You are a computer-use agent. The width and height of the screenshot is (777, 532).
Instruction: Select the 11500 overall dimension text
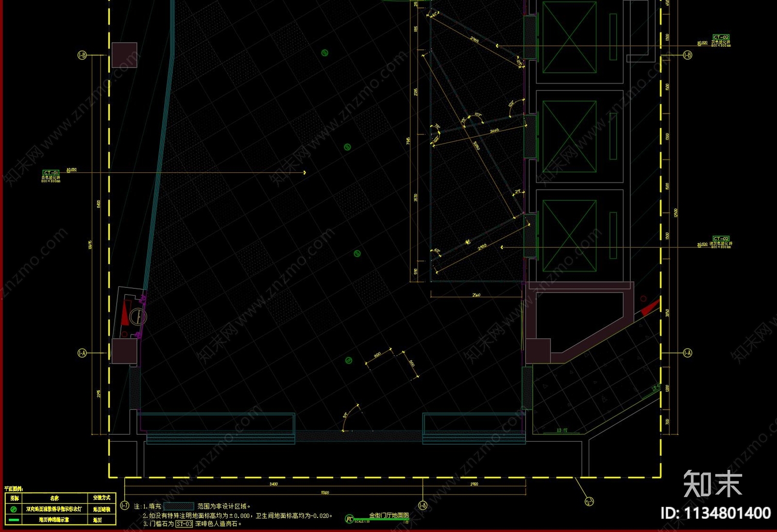[325, 493]
